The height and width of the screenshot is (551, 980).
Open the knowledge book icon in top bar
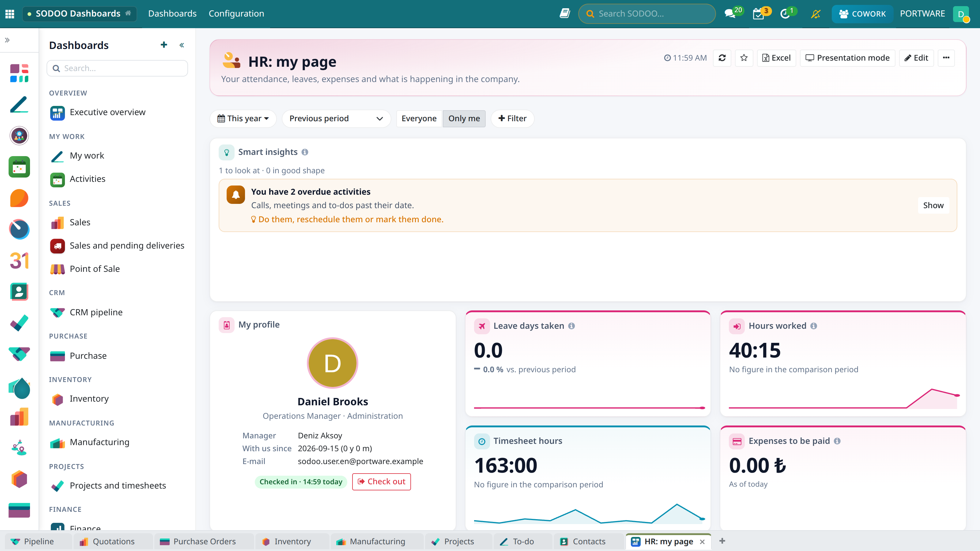click(x=564, y=13)
